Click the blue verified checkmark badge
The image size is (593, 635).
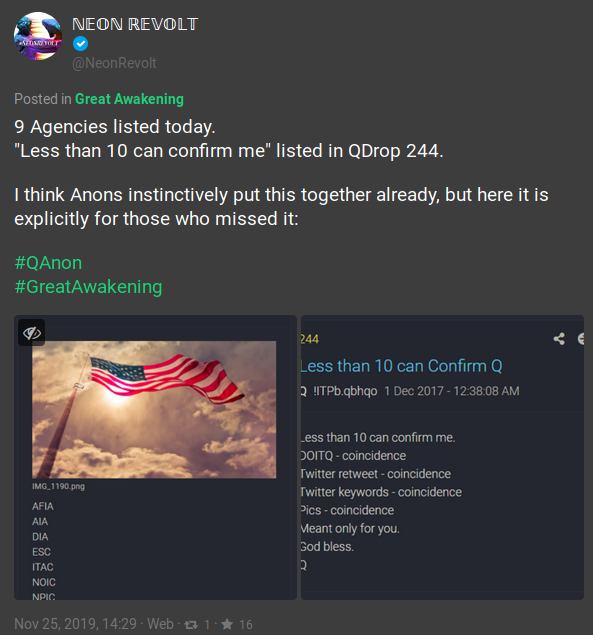click(81, 44)
